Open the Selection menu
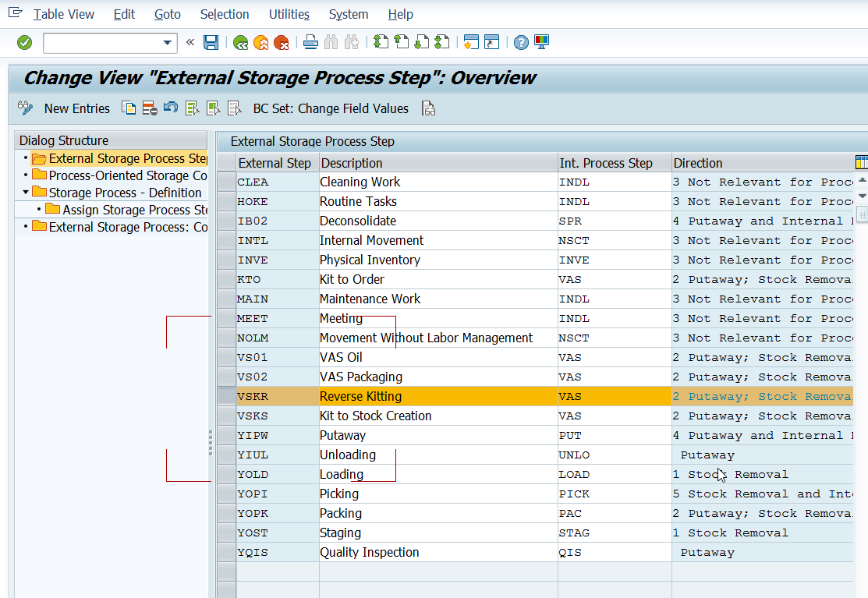This screenshot has width=868, height=598. 224,14
